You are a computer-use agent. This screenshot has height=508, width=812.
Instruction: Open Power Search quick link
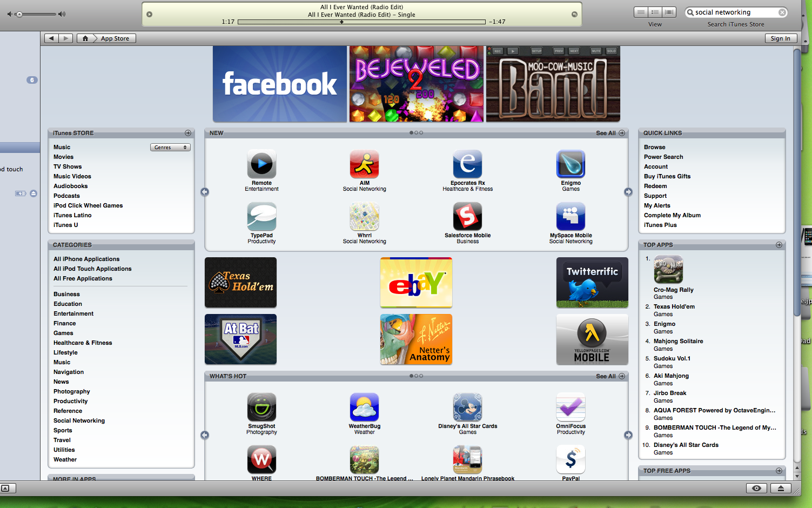tap(663, 157)
